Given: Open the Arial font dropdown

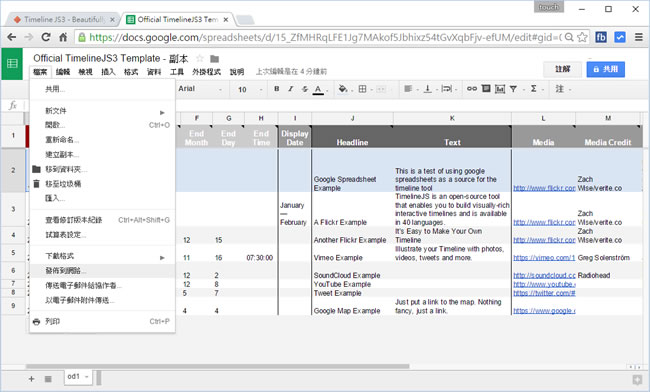Looking at the screenshot, I should pos(200,89).
